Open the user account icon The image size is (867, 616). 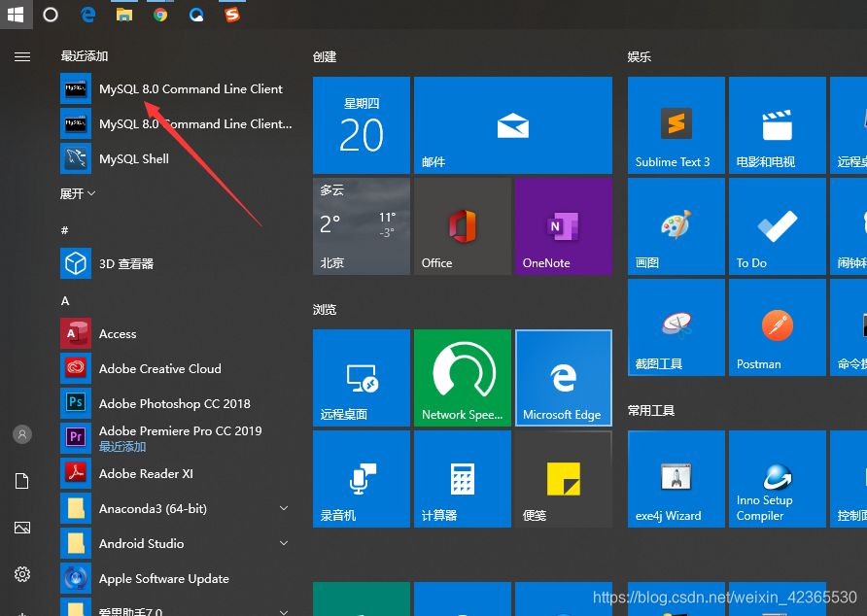tap(22, 434)
